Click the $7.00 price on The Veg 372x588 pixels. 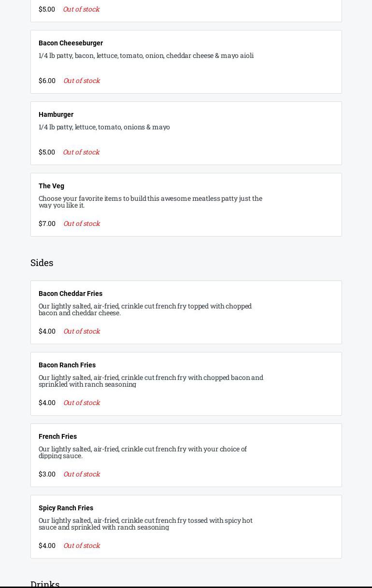(47, 224)
